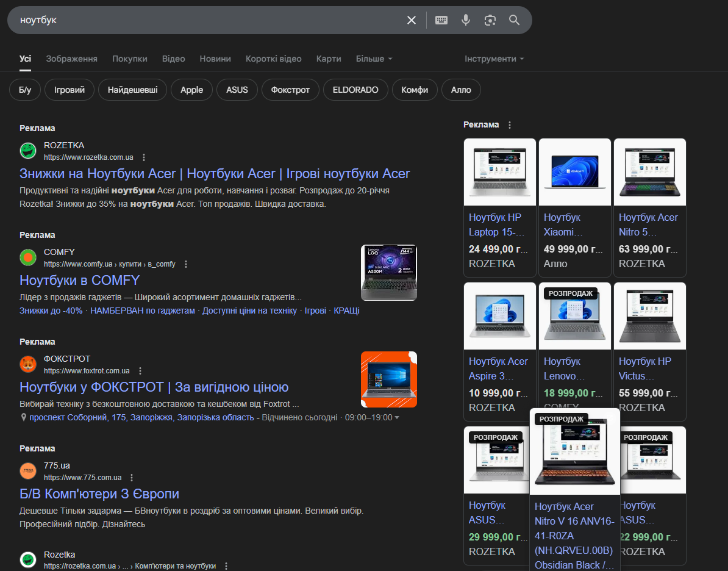Open the Acer Nitro V 16 ANV16-41-R0ZA product link
The height and width of the screenshot is (571, 728).
[x=574, y=536]
